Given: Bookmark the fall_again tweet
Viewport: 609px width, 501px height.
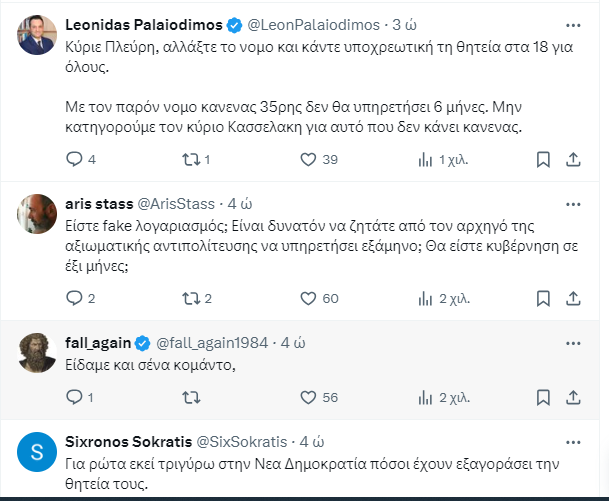Looking at the screenshot, I should (x=542, y=398).
